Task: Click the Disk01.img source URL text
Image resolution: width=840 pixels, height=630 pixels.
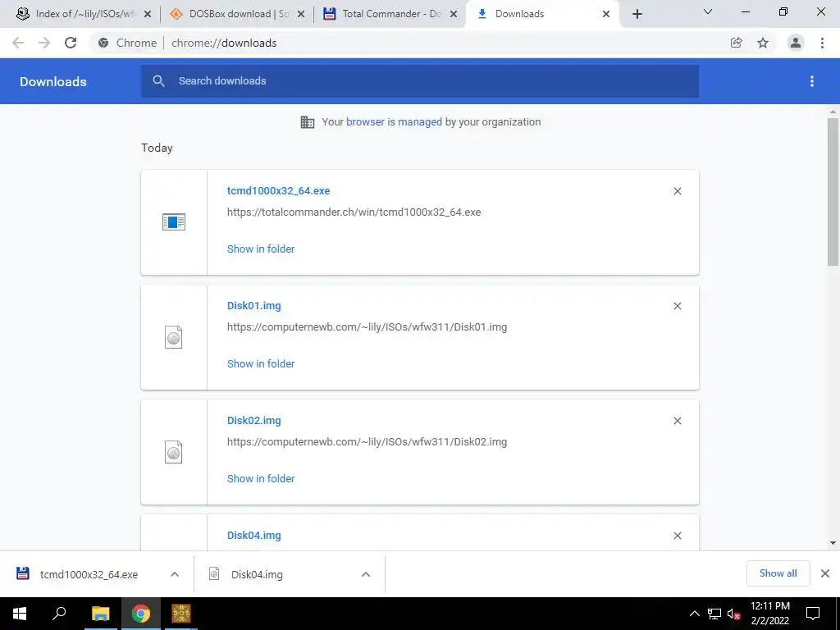Action: (x=367, y=326)
